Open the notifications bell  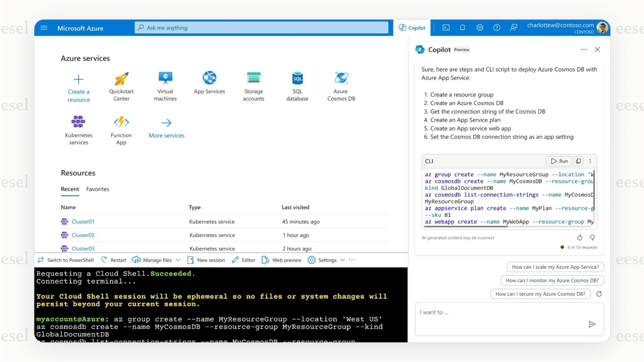point(462,28)
